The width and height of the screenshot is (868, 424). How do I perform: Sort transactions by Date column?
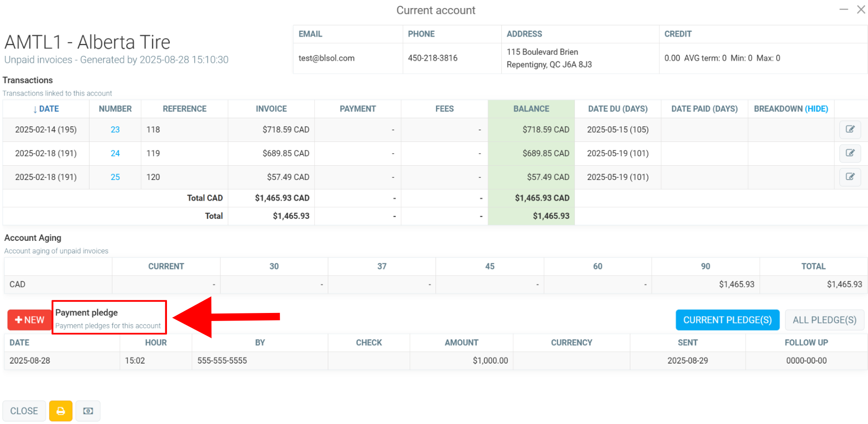click(46, 109)
